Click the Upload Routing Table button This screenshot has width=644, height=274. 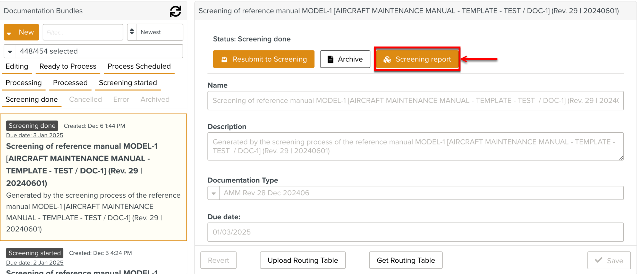pyautogui.click(x=302, y=260)
